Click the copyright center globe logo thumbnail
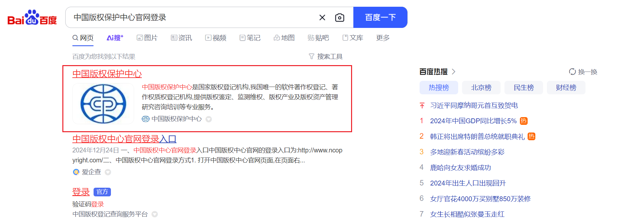This screenshot has height=223, width=644. click(103, 104)
